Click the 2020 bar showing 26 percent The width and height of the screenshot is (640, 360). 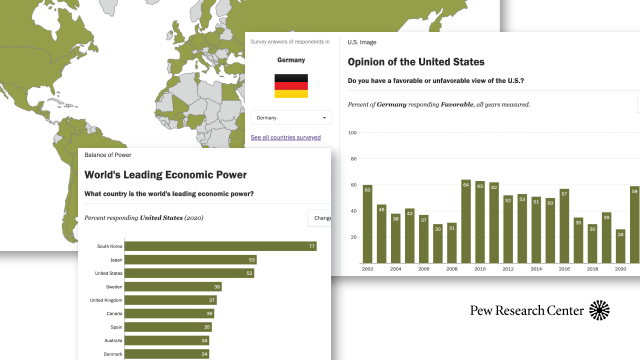pos(620,246)
